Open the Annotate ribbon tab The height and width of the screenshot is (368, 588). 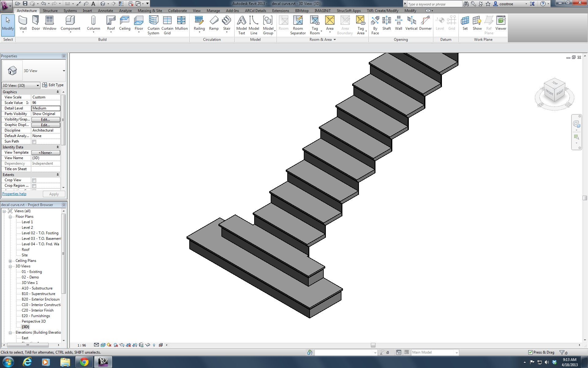(x=105, y=10)
